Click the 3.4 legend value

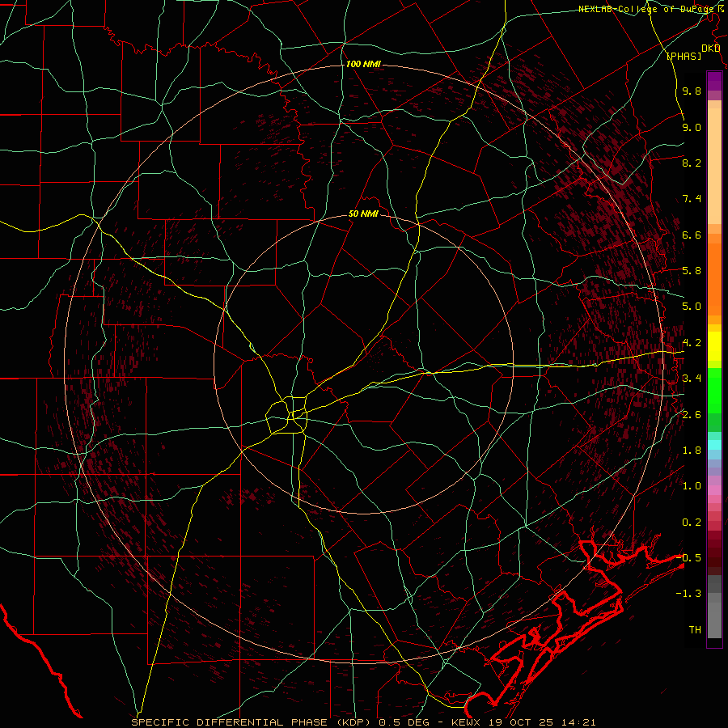tap(692, 379)
